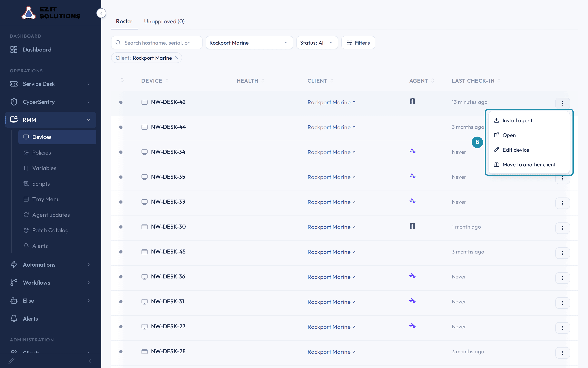Click the RMM monitor icon

[x=14, y=120]
